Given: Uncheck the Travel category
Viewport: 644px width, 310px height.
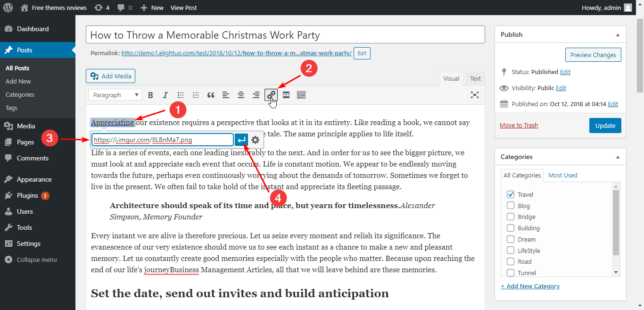Looking at the screenshot, I should [511, 194].
